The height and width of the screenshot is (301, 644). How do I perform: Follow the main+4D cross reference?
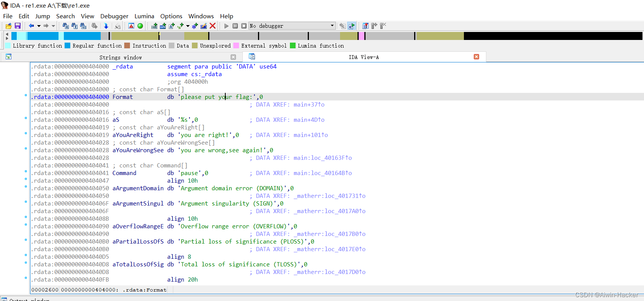[309, 120]
